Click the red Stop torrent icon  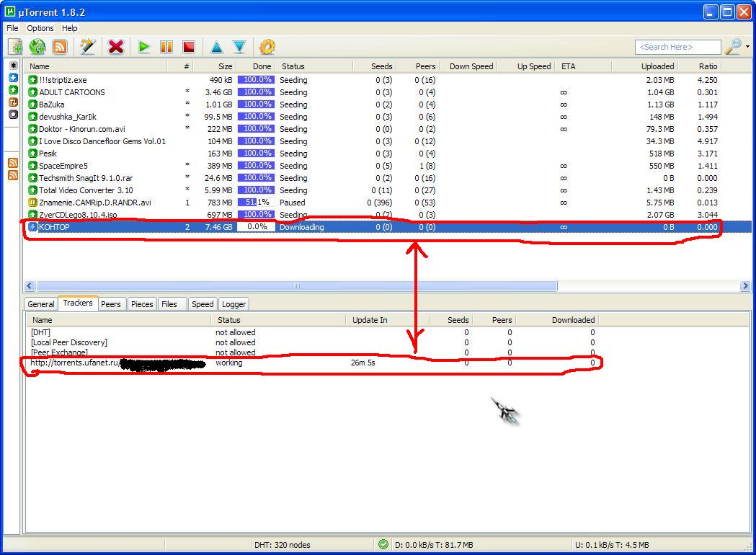189,47
